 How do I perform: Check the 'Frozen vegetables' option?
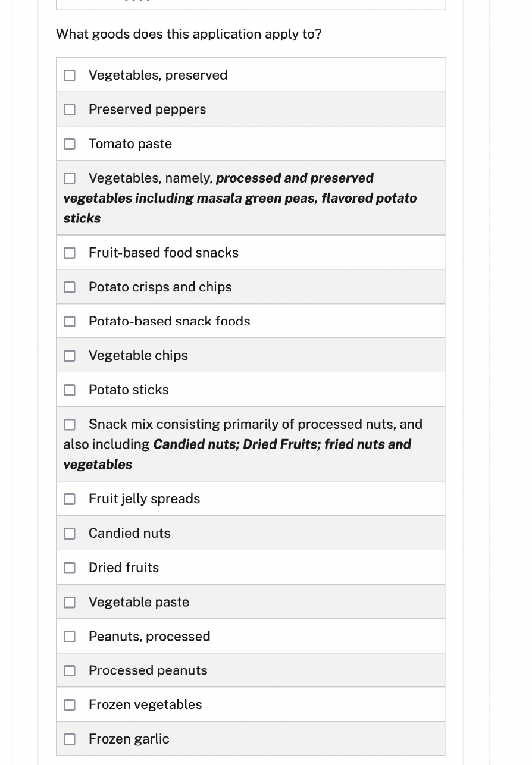tap(70, 705)
